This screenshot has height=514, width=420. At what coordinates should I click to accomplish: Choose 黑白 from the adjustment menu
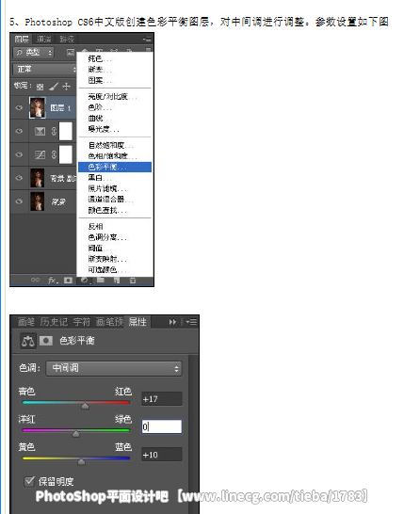coord(115,178)
